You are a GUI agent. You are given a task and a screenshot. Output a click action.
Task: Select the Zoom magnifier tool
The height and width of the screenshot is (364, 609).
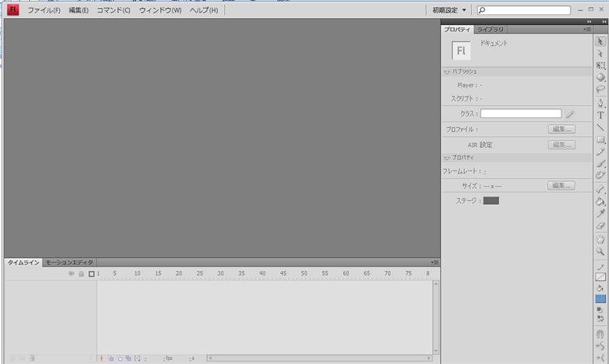tap(601, 251)
